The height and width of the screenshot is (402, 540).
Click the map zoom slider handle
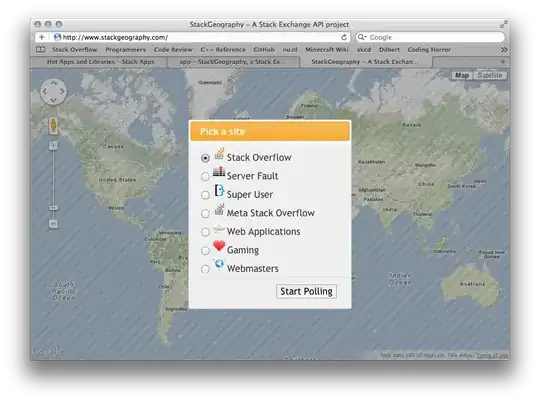point(53,208)
